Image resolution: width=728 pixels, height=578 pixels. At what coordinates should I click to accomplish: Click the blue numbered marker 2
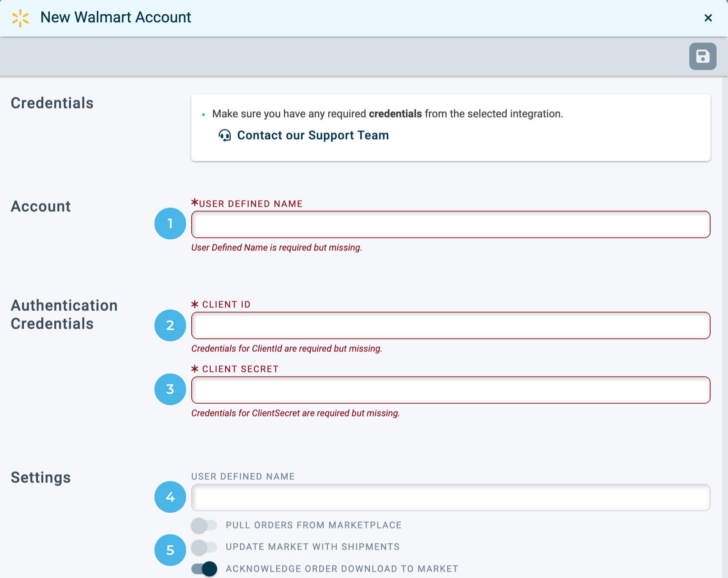click(170, 325)
